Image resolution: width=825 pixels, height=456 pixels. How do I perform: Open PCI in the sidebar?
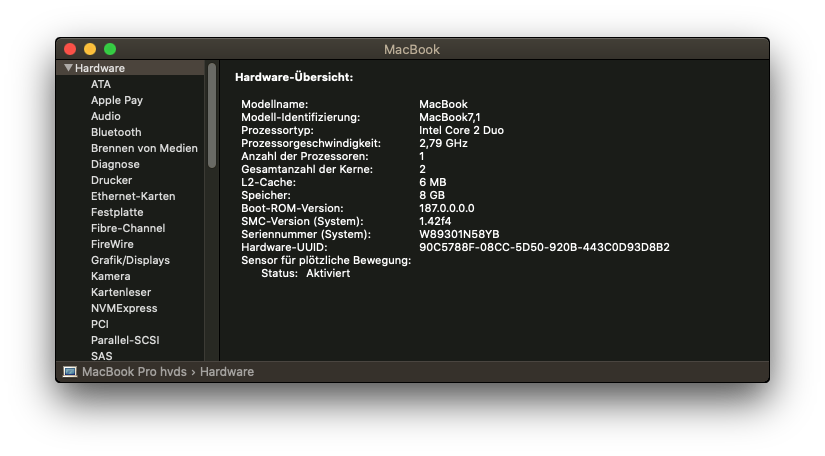click(100, 324)
